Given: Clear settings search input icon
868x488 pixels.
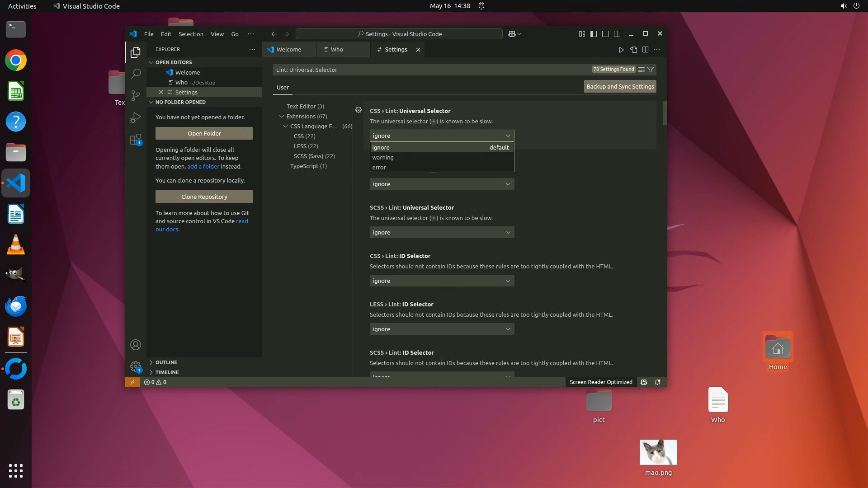Looking at the screenshot, I should pos(641,70).
